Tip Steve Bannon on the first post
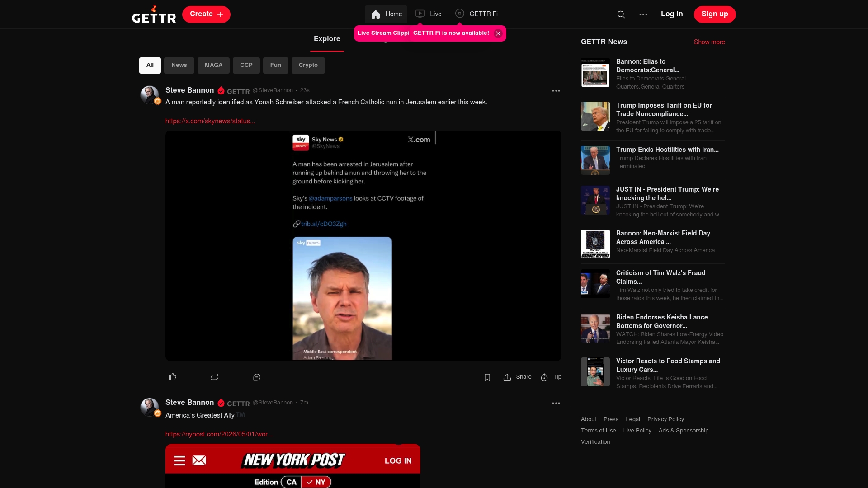Screen dimensions: 868x488 click(x=551, y=377)
